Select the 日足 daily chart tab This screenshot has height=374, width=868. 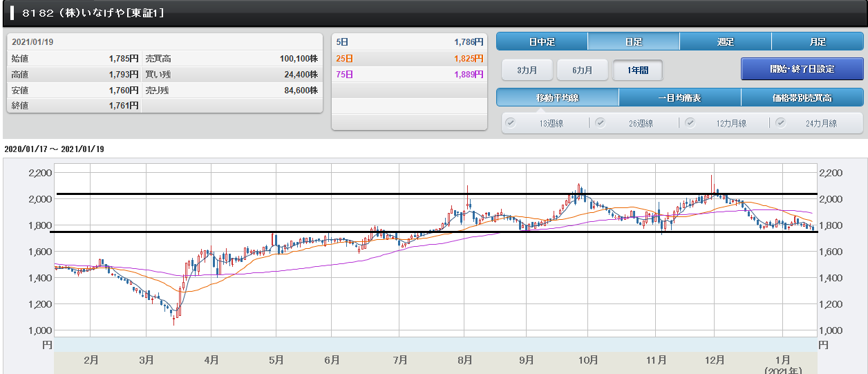pos(634,41)
